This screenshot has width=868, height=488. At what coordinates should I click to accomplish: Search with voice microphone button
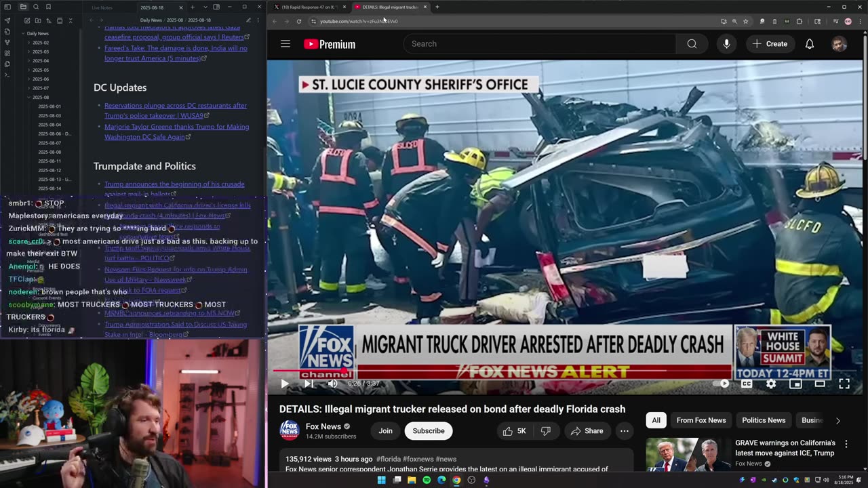tap(726, 44)
